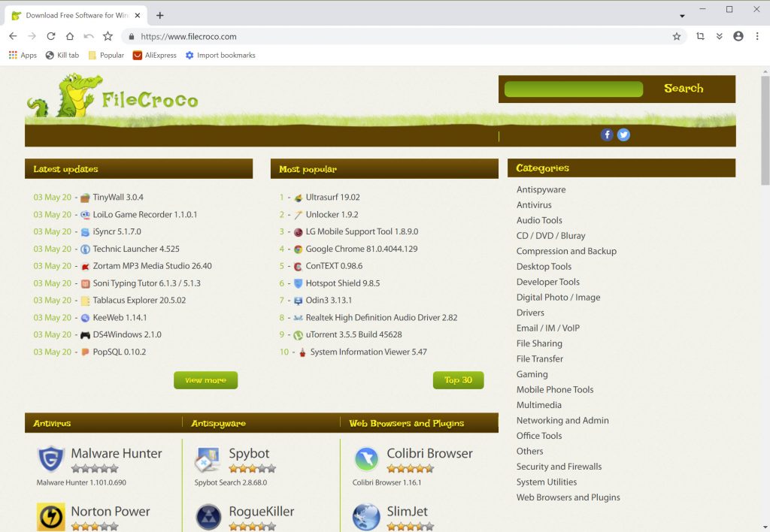Screen dimensions: 770x532
Task: Open KeeWeb 1.14.1 link
Action: coord(120,318)
